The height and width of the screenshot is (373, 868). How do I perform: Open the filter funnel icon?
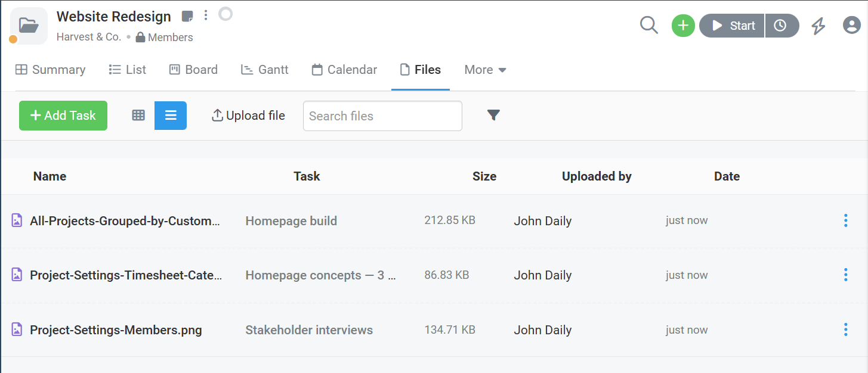point(493,115)
